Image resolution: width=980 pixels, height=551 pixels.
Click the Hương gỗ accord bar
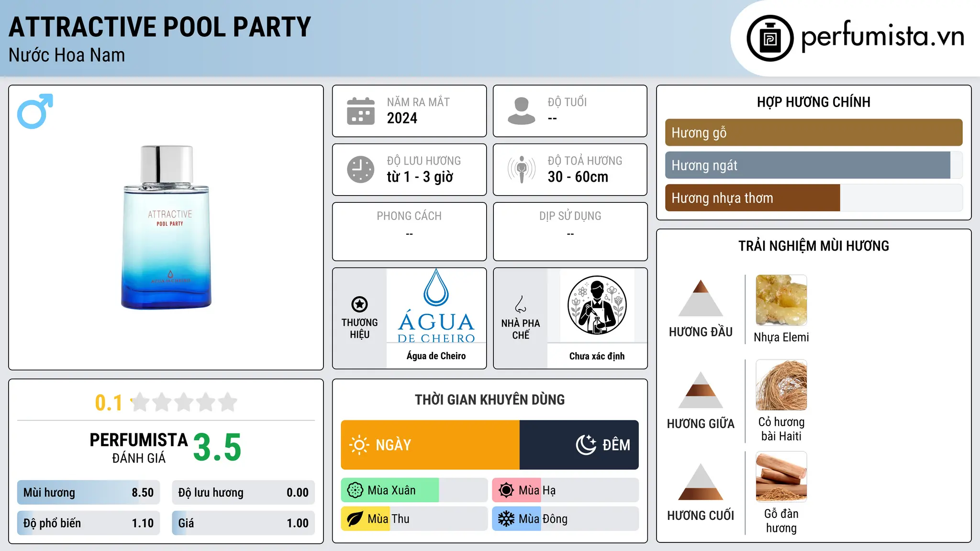point(813,132)
